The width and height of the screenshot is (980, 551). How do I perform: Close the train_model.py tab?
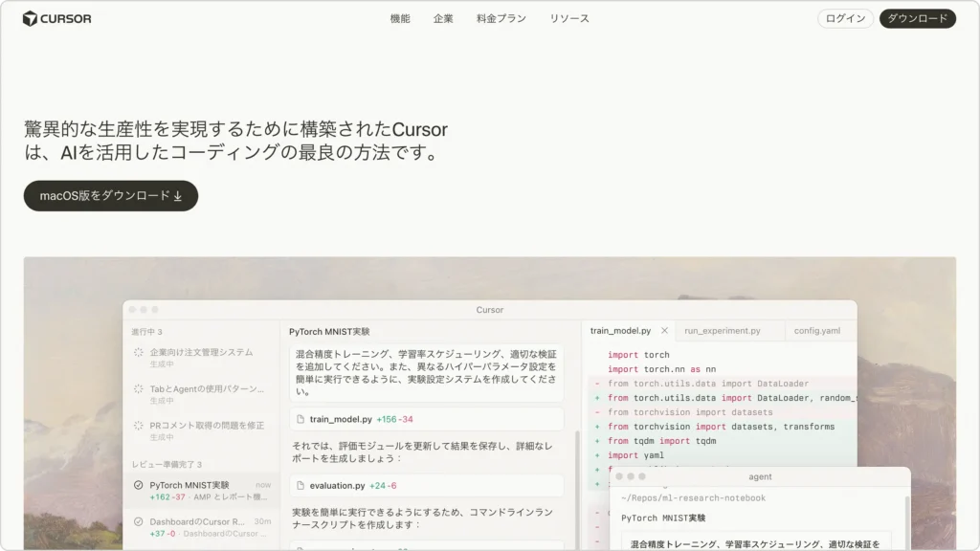[x=665, y=331]
